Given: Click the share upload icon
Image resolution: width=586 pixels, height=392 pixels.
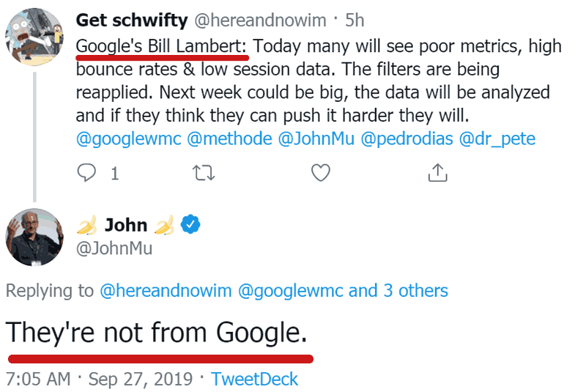Looking at the screenshot, I should (437, 173).
